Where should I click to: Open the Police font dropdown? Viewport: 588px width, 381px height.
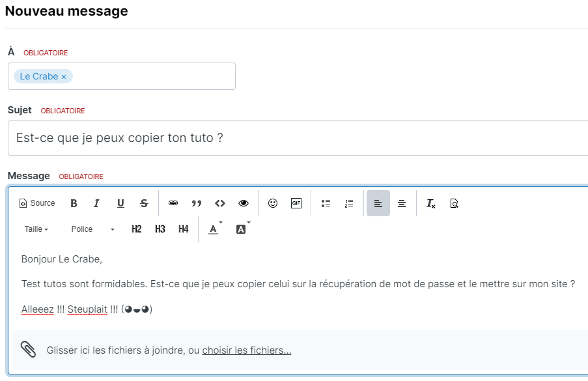tap(92, 229)
